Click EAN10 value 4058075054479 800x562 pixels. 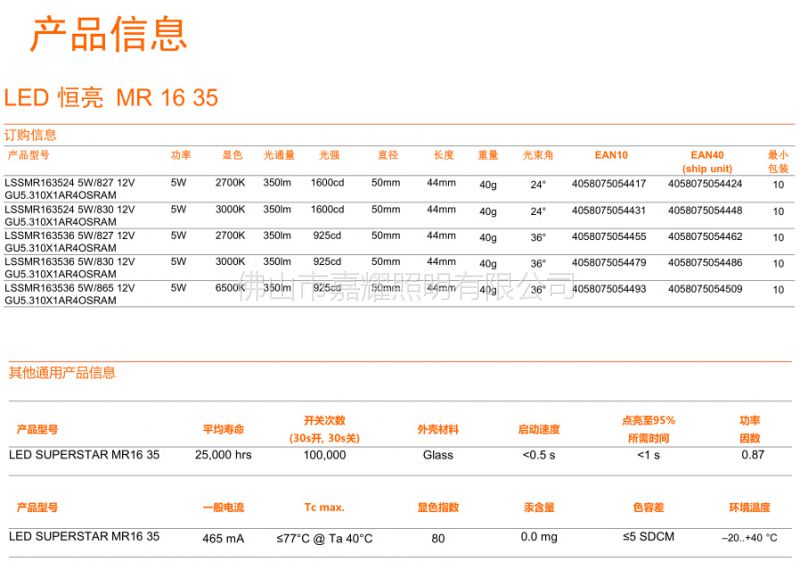click(x=609, y=263)
